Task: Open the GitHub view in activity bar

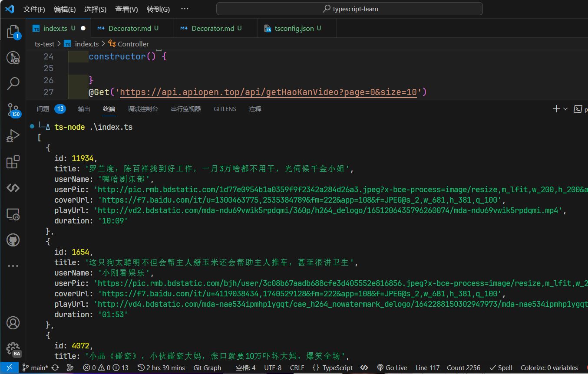Action: pyautogui.click(x=13, y=240)
